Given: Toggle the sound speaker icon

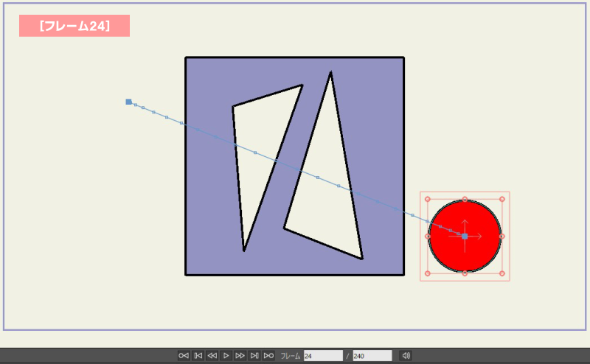Looking at the screenshot, I should click(405, 355).
